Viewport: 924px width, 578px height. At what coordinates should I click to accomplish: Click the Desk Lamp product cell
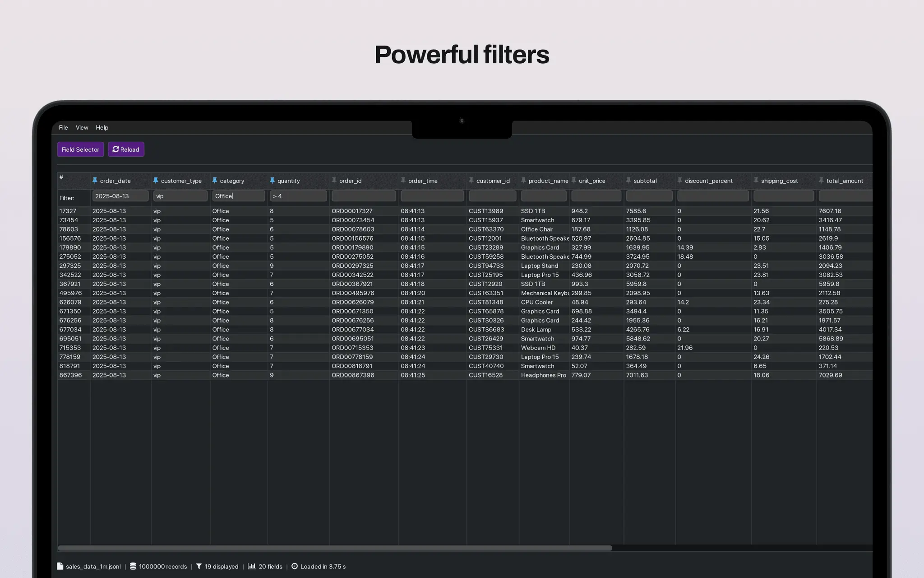pos(536,330)
